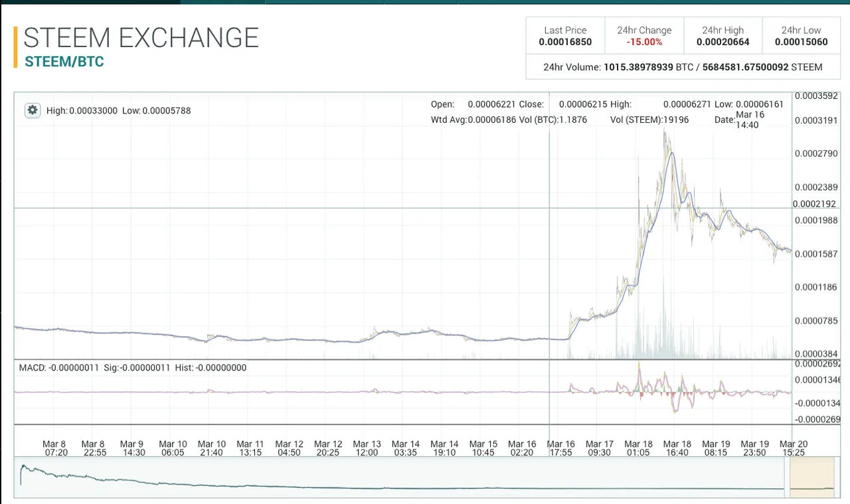Click the Mar 16 17:55 time axis label
The width and height of the screenshot is (850, 504).
tap(561, 448)
